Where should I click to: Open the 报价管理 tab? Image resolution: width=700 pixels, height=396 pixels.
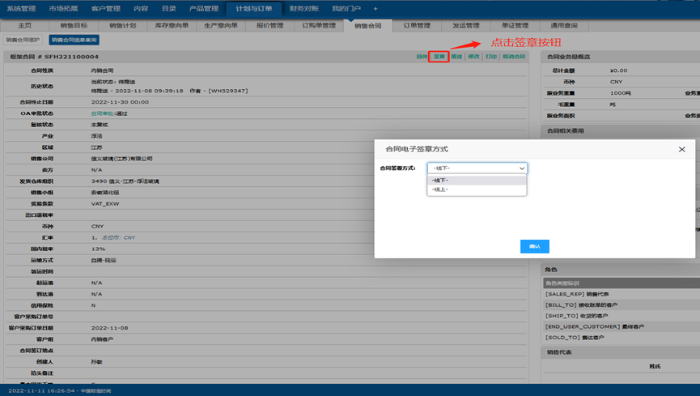(270, 25)
